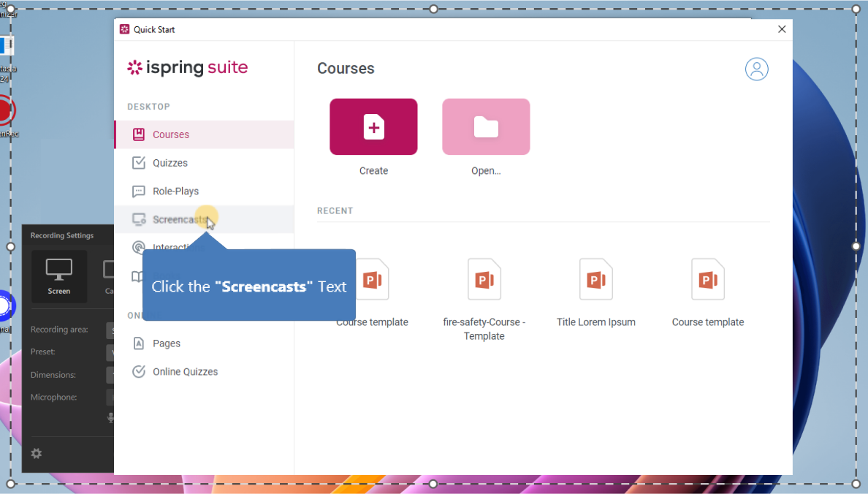
Task: Click the "Courses" heading text
Action: click(346, 68)
